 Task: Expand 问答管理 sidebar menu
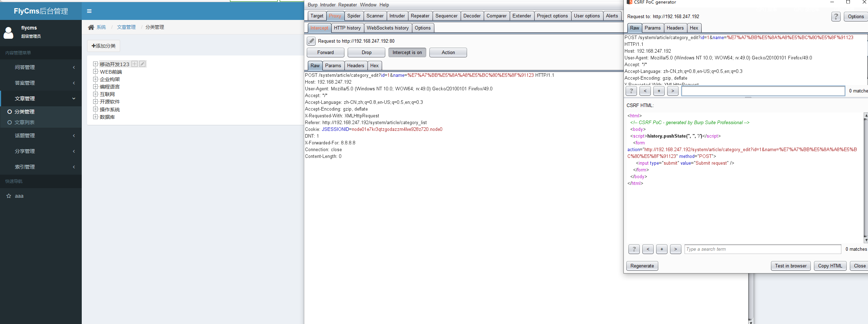[41, 67]
